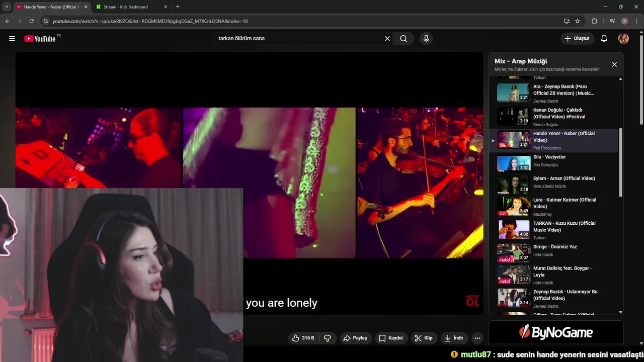644x362 pixels.
Task: Open the YouTube guide hamburger menu
Action: tap(12, 39)
